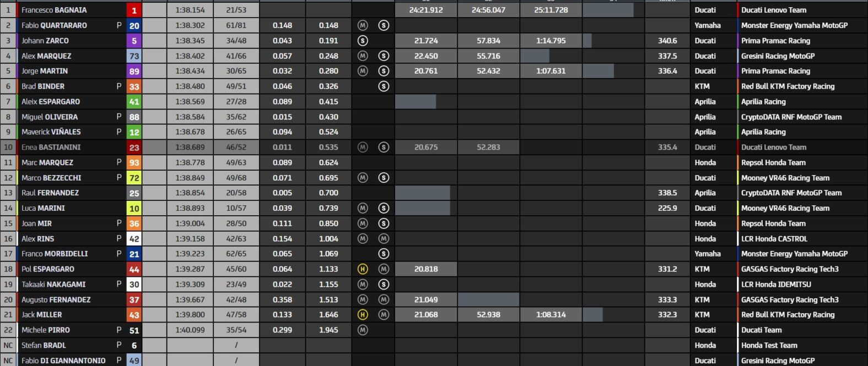Image resolution: width=868 pixels, height=366 pixels.
Task: Click the M tyre icon in Luca Marini's row
Action: [363, 208]
